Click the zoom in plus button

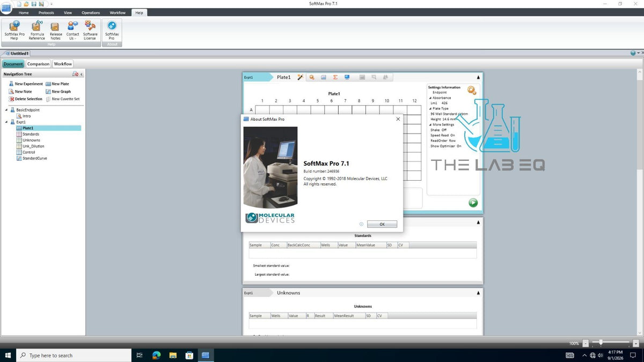coord(635,343)
